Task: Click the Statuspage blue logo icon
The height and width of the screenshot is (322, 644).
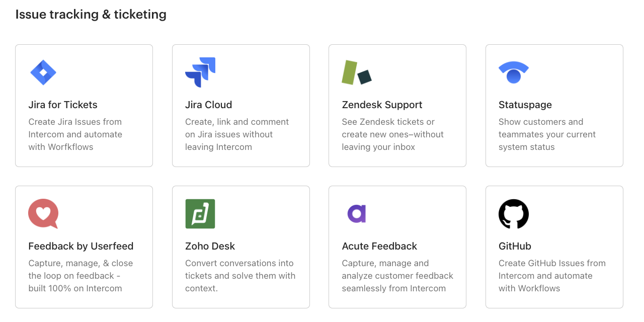Action: 514,72
